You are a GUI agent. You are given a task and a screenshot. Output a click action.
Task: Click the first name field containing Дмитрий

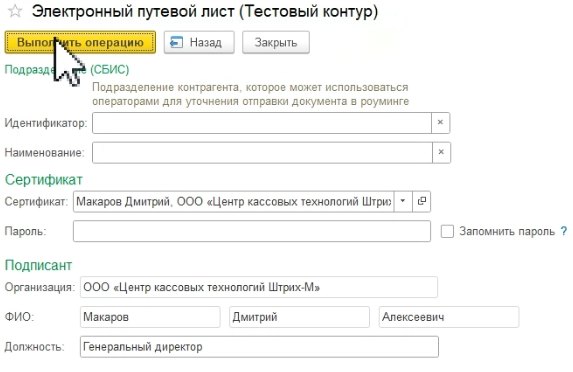[299, 317]
